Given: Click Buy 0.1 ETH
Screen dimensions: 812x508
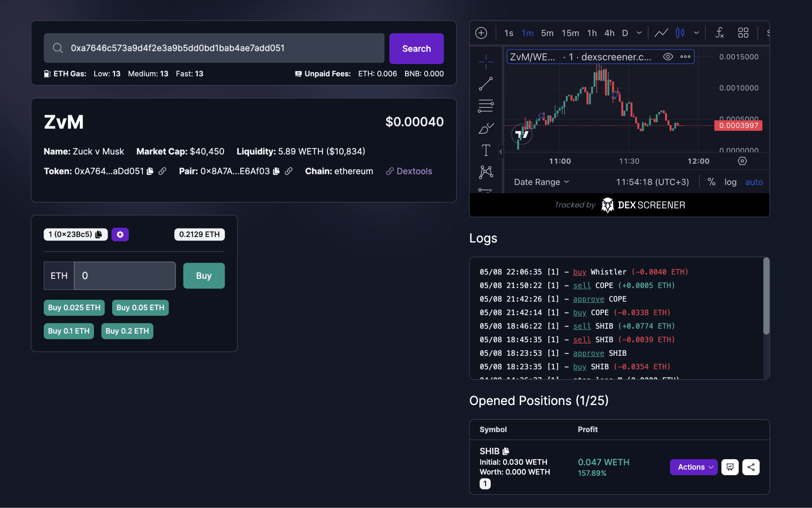Looking at the screenshot, I should (x=69, y=331).
